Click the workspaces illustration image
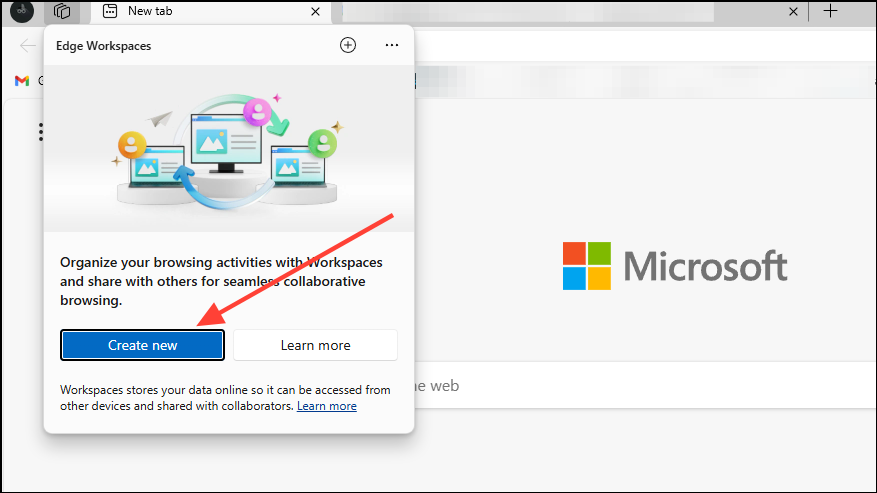Screen dimensions: 877x493 [x=229, y=148]
